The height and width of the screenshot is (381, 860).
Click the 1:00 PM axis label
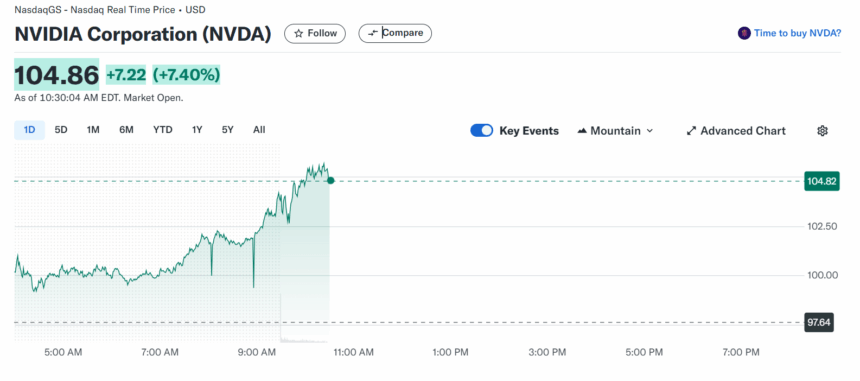coord(450,352)
